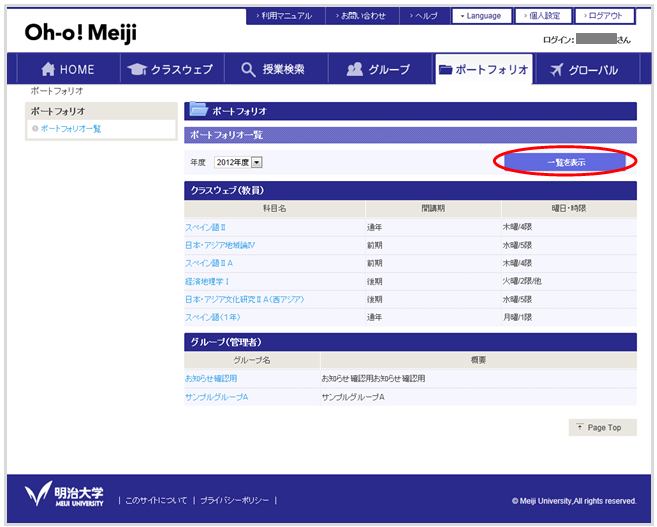
Task: Click the グループ名 column header
Action: click(x=252, y=360)
